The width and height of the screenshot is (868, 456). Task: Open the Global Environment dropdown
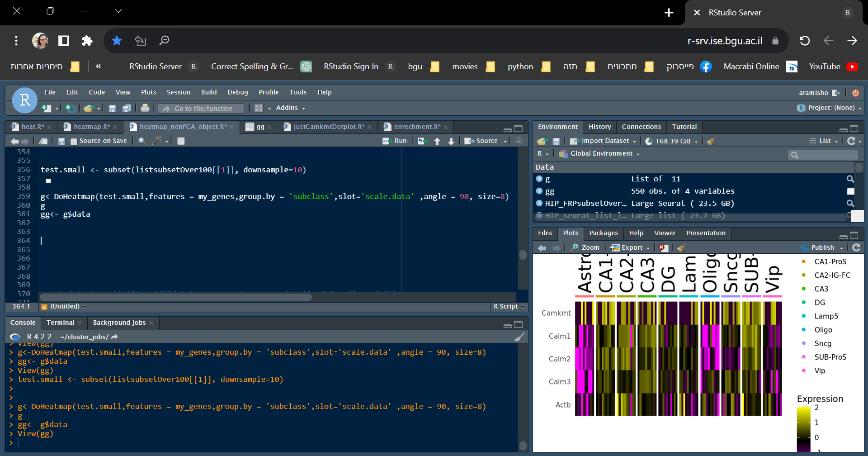pos(598,153)
